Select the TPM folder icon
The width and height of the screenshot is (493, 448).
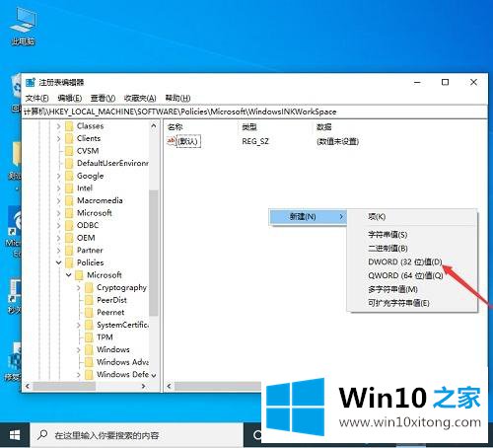[89, 337]
